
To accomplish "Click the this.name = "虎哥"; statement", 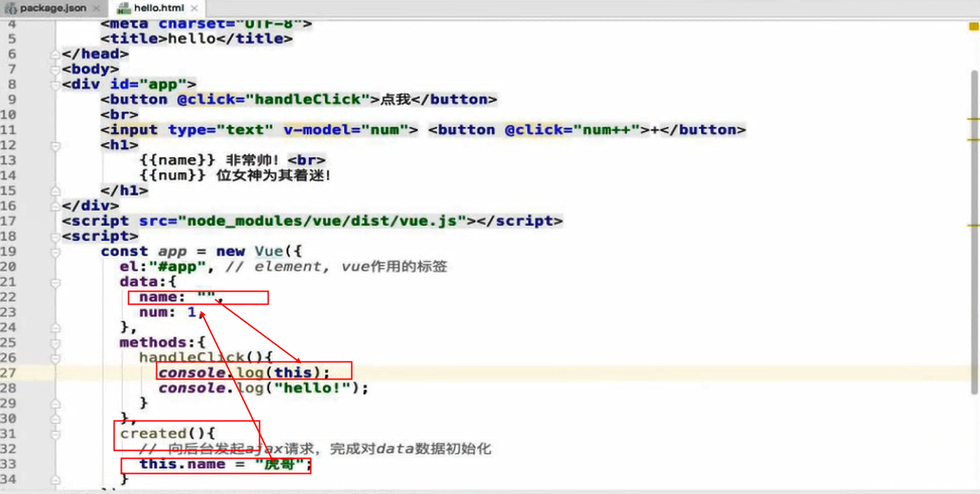I will [225, 464].
